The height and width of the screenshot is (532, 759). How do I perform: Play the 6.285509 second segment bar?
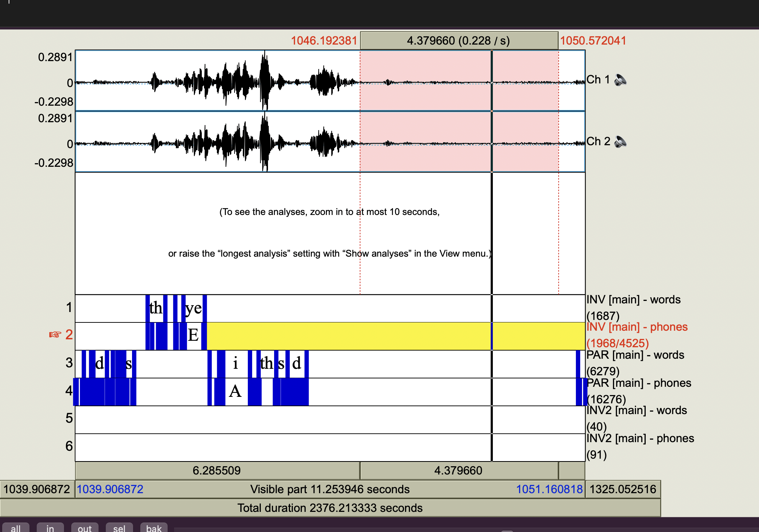click(x=217, y=471)
